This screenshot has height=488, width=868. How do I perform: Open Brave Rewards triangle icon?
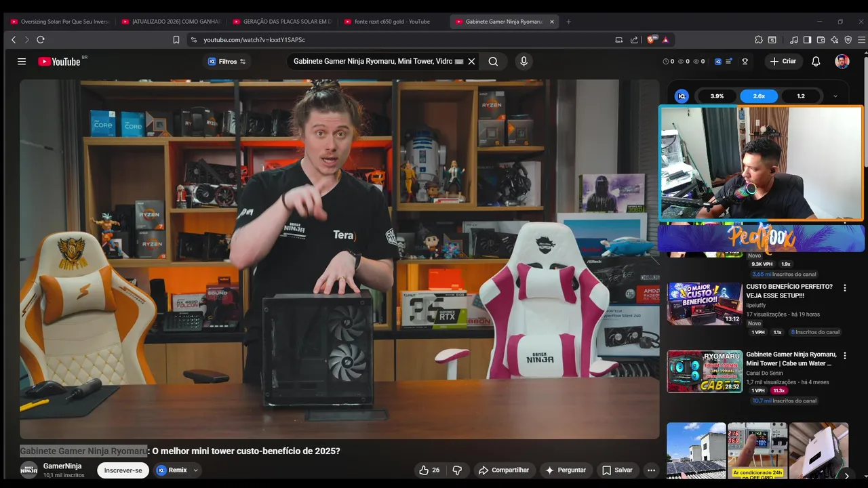point(666,40)
